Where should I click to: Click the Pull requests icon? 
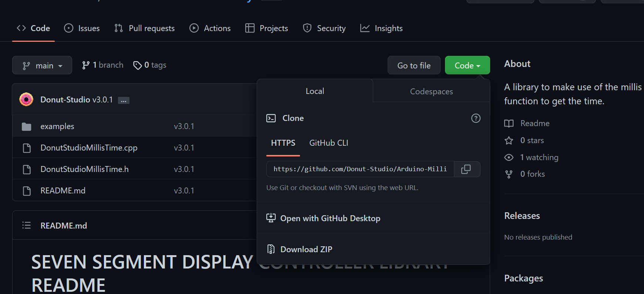tap(118, 28)
